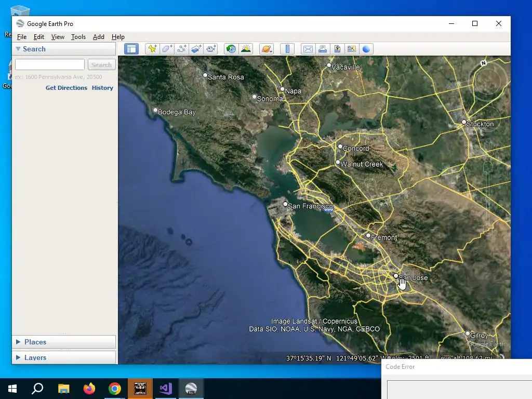Choose the Add Image Overlay tool
This screenshot has height=399, width=532.
click(x=196, y=49)
